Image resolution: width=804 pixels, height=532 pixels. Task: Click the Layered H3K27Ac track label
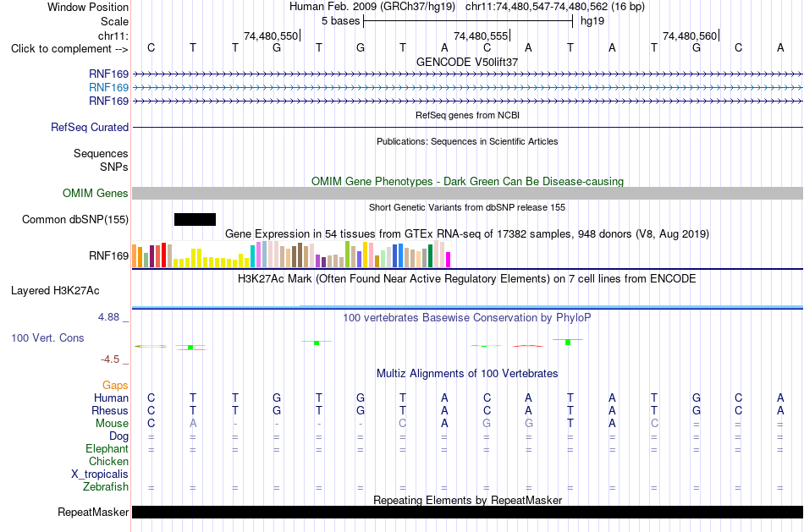pos(55,291)
